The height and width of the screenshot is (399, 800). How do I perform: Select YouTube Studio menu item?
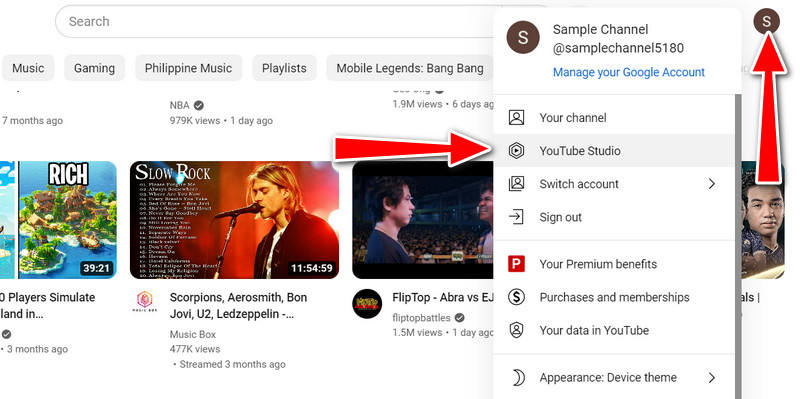pos(614,151)
